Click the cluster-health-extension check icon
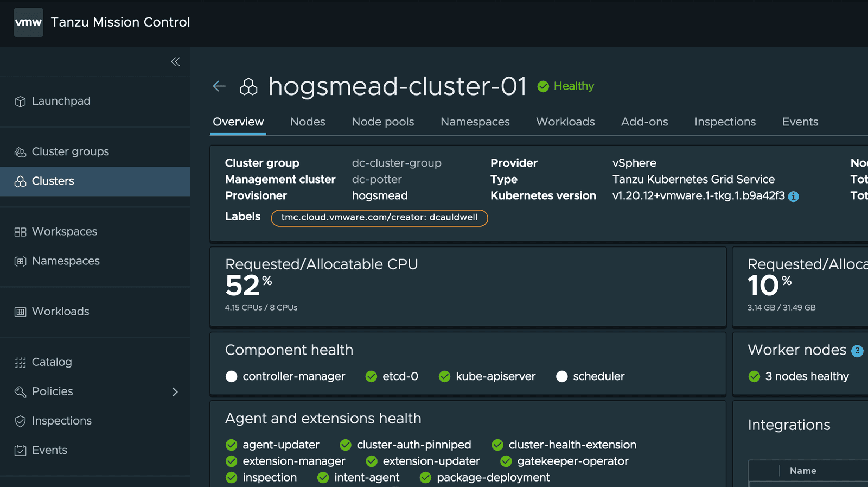The height and width of the screenshot is (487, 868). pos(497,445)
